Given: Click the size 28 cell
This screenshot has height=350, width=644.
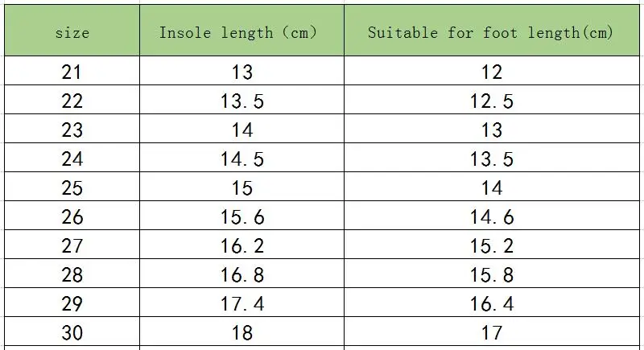Looking at the screenshot, I should [72, 275].
